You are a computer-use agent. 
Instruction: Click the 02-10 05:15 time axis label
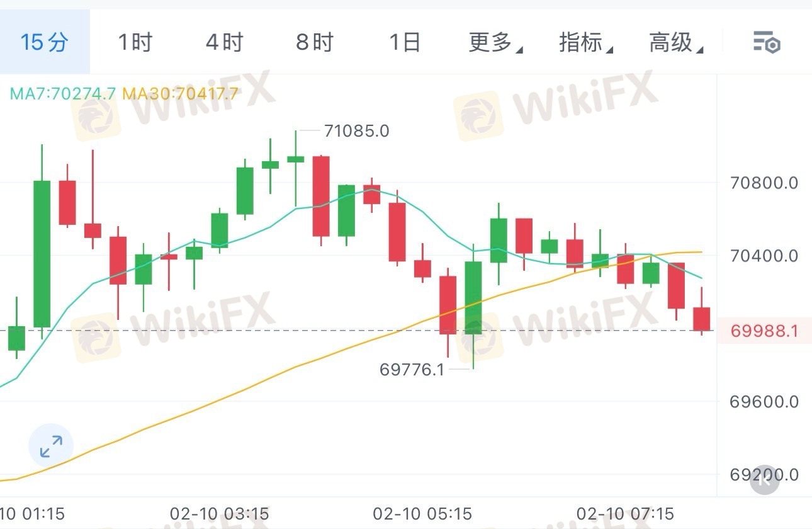click(422, 513)
